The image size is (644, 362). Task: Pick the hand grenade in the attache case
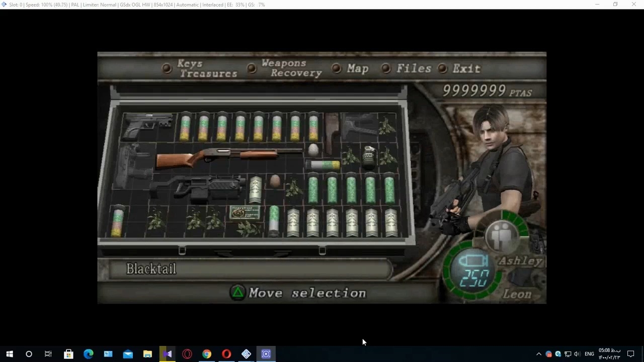pyautogui.click(x=369, y=157)
